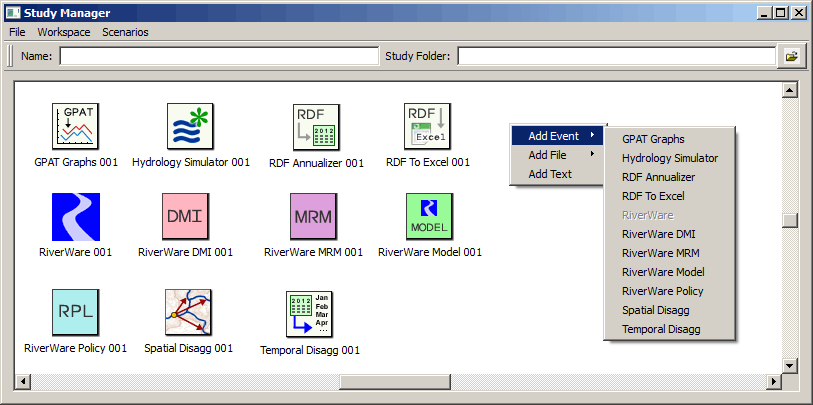Click the toolbar drag handle beside Name
813x405 pixels.
click(x=9, y=56)
